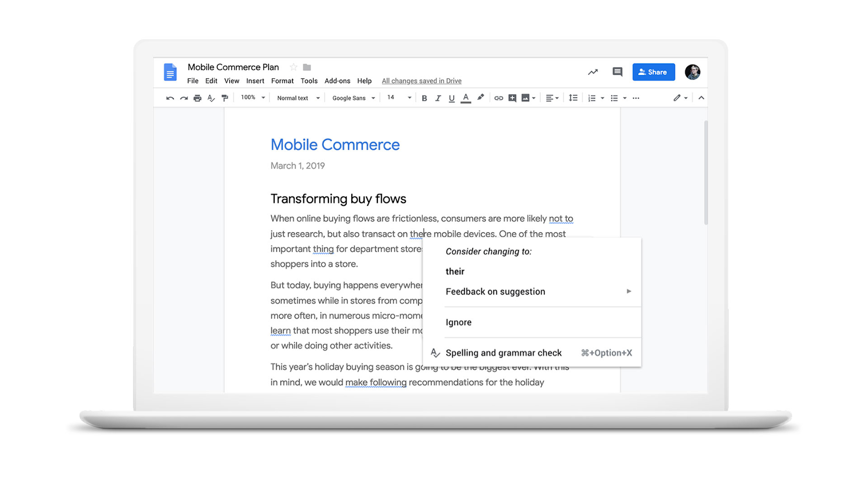Screen dimensions: 868x488
Task: Select the Paint format tool
Action: point(225,98)
